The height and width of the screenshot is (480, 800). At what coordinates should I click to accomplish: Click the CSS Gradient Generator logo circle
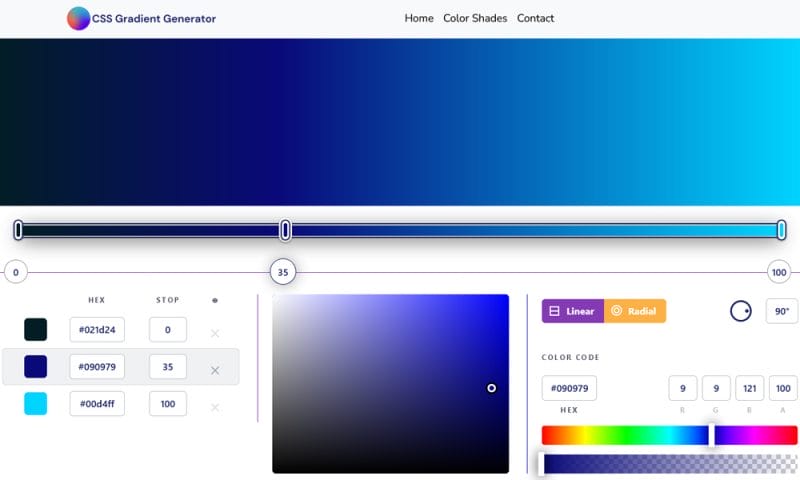[79, 18]
